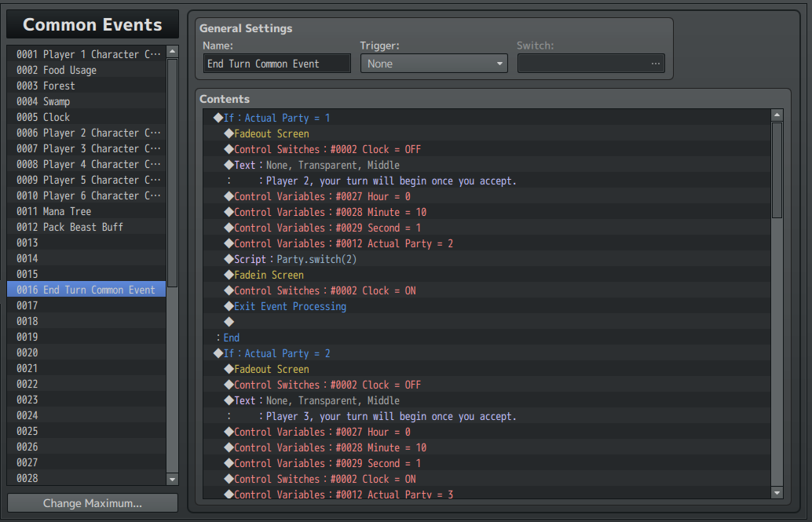Select the If Actual Party = 1 line

pyautogui.click(x=486, y=118)
